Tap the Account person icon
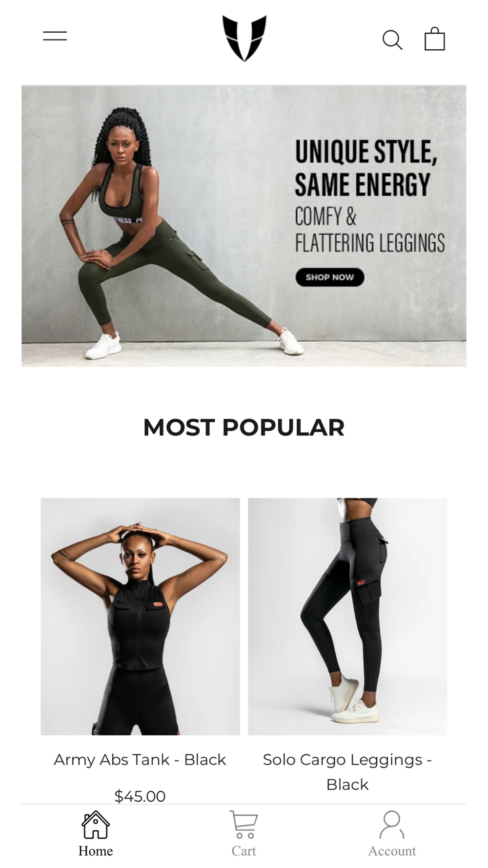Screen dimensions: 488x868 pos(392,825)
